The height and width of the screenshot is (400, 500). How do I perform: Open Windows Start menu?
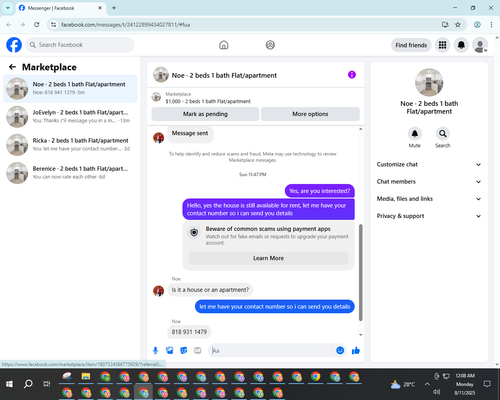[9, 384]
